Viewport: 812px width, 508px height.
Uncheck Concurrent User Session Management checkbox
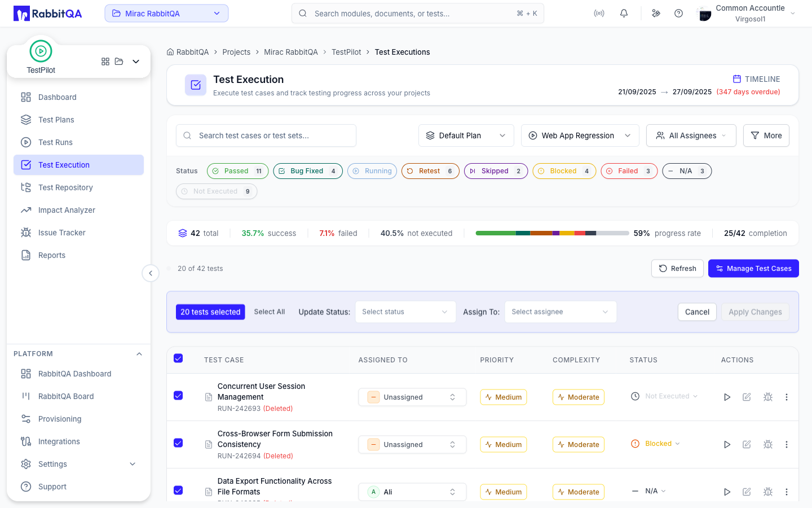click(x=178, y=396)
